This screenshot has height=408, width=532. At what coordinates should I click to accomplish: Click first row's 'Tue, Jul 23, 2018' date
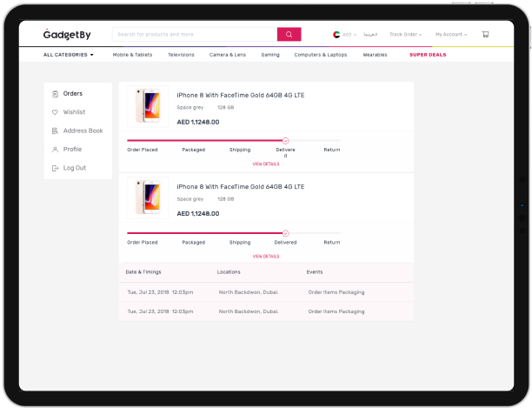pyautogui.click(x=148, y=292)
